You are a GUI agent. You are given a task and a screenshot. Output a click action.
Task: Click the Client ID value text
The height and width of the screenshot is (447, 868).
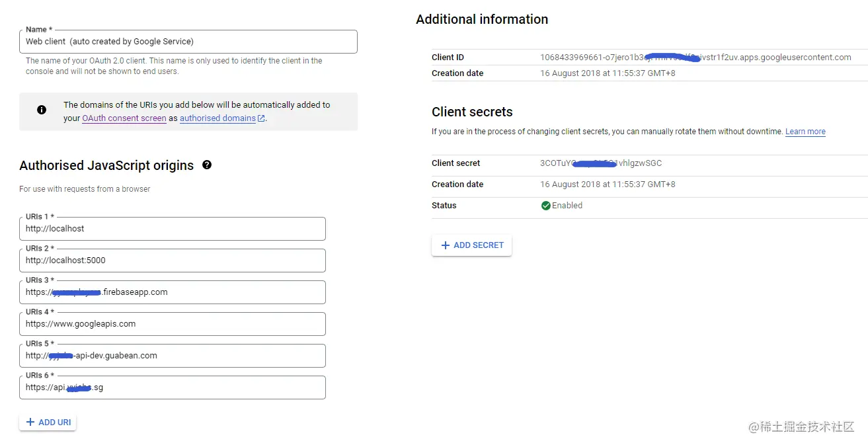(x=695, y=58)
